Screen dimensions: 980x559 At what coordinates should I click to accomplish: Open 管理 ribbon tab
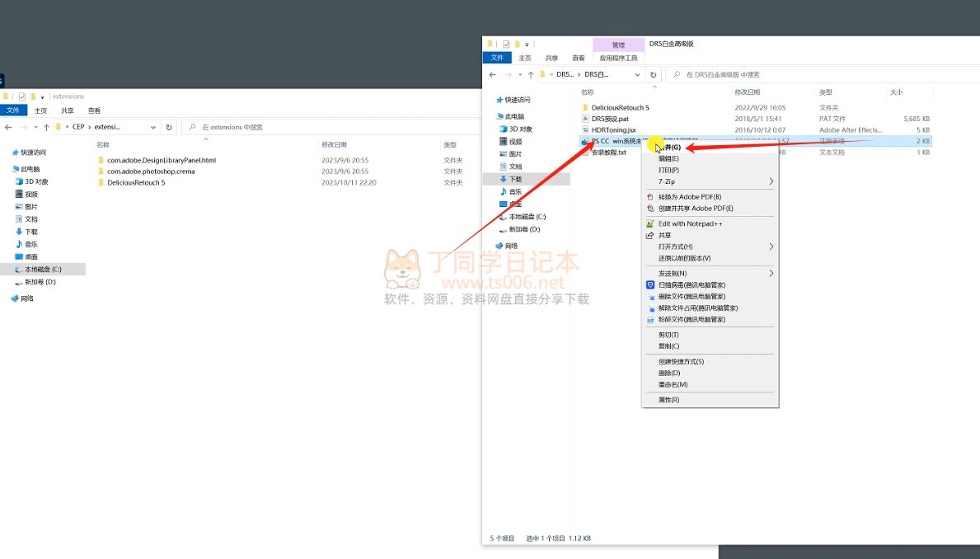[x=619, y=45]
